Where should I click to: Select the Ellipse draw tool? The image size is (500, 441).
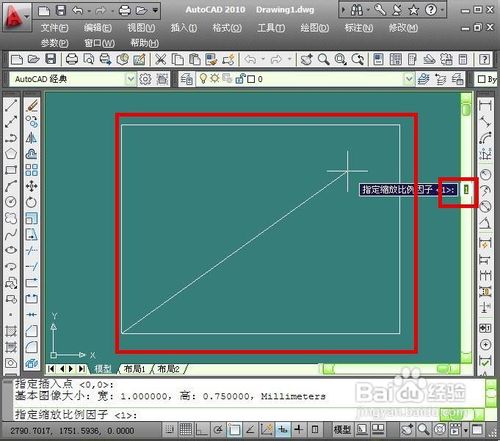tap(11, 250)
